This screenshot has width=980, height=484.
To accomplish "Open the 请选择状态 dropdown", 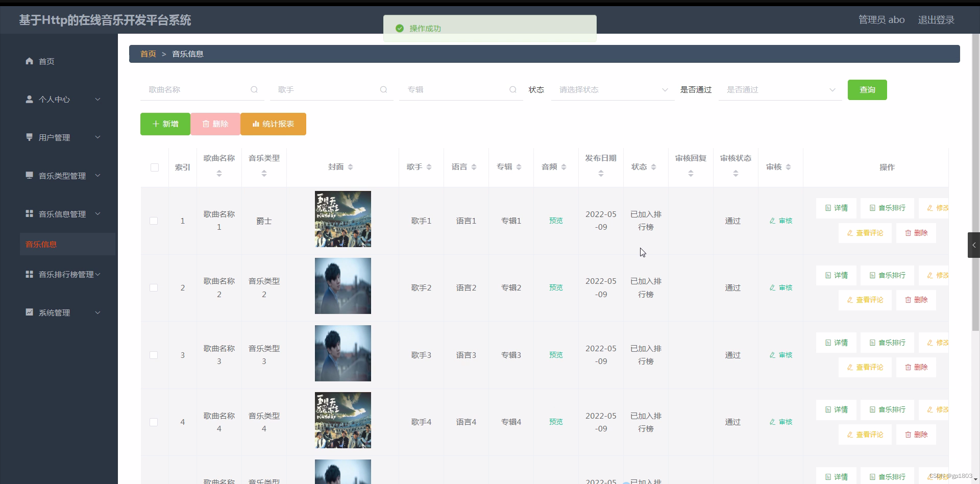I will (x=613, y=90).
